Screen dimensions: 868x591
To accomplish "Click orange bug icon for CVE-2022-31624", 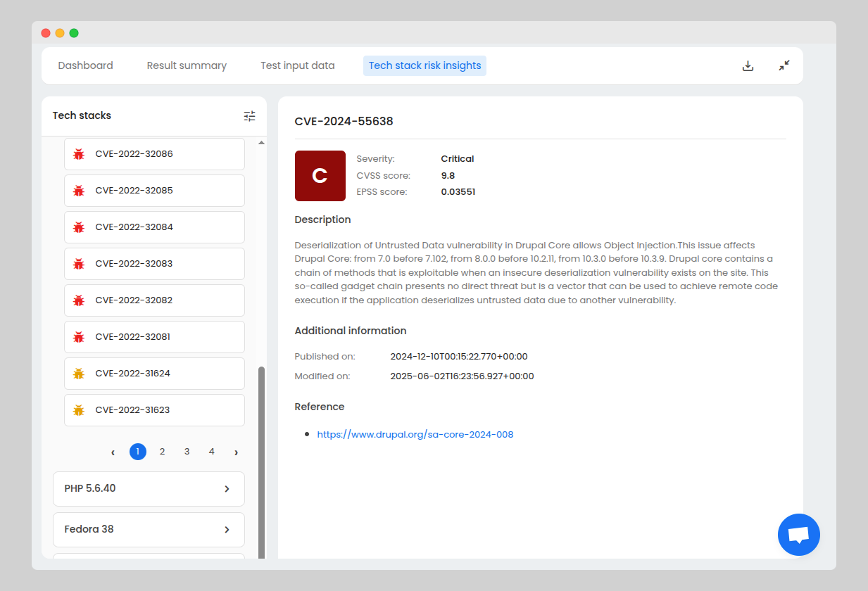I will (79, 374).
